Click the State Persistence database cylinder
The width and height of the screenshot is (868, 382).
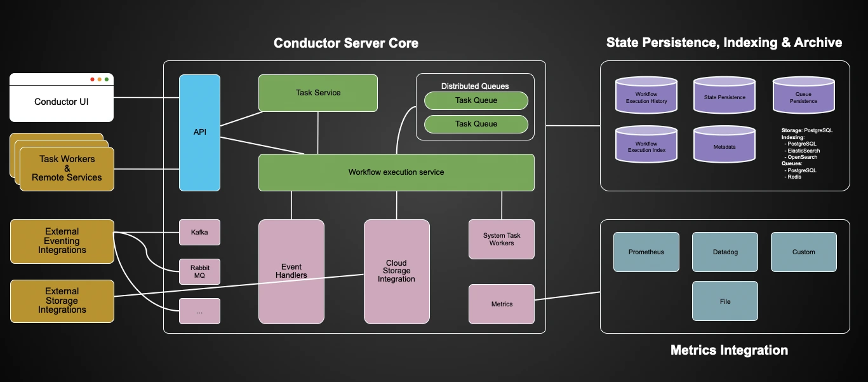[724, 95]
